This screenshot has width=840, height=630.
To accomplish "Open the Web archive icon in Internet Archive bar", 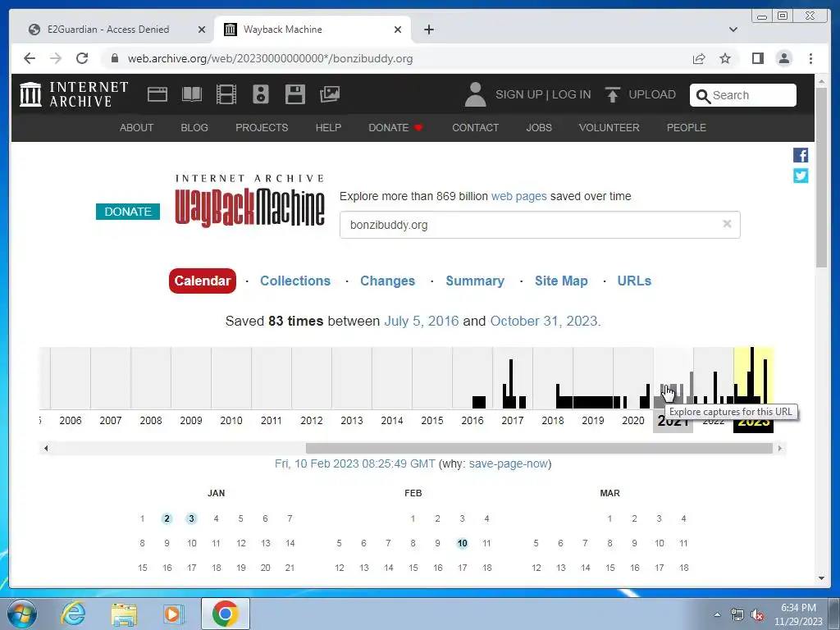I will (157, 95).
